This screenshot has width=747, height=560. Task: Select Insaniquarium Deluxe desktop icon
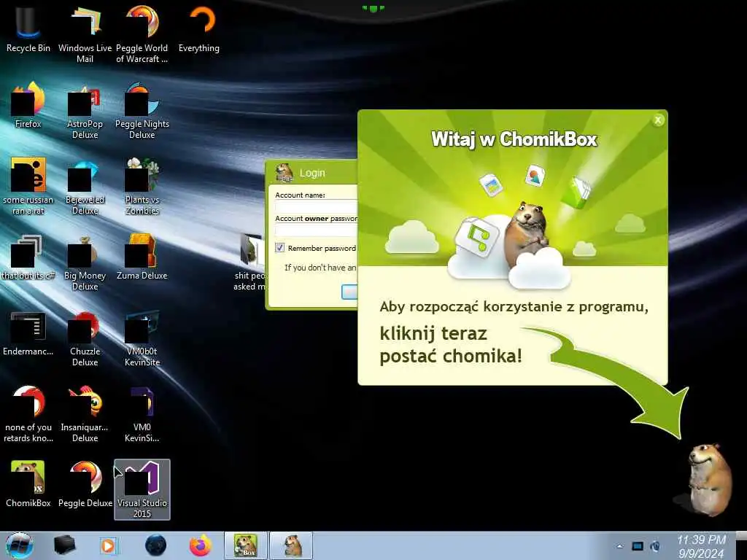pyautogui.click(x=85, y=413)
